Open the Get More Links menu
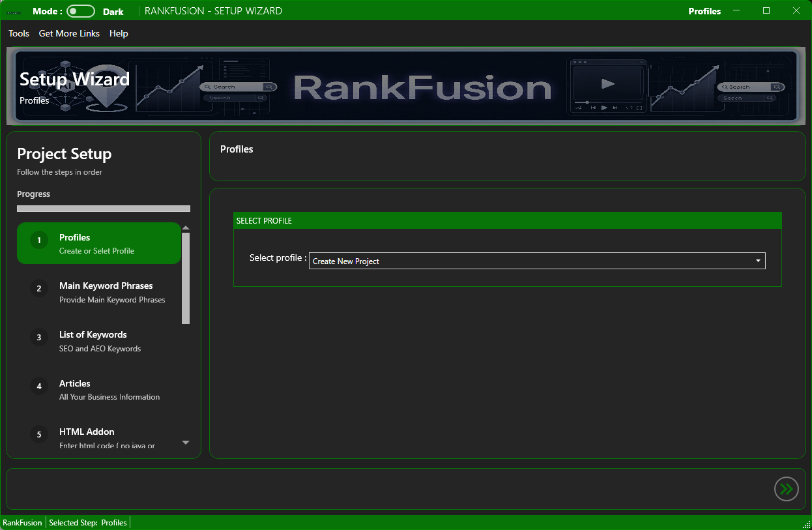The image size is (812, 530). point(69,33)
